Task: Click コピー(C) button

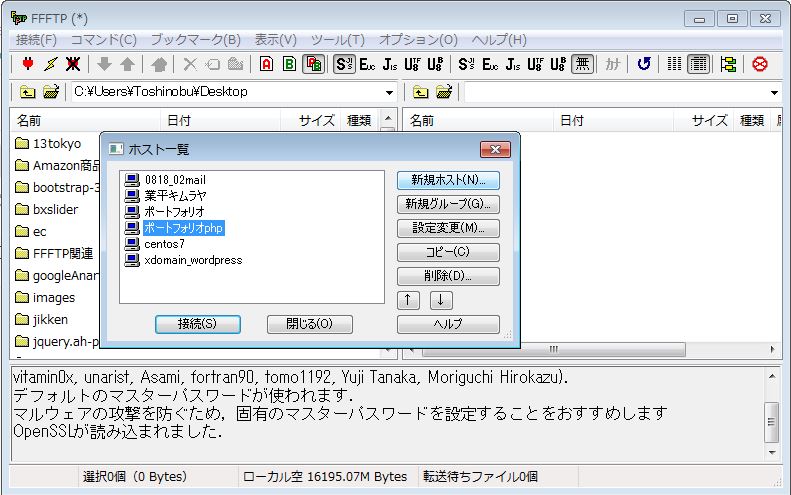Action: tap(448, 252)
